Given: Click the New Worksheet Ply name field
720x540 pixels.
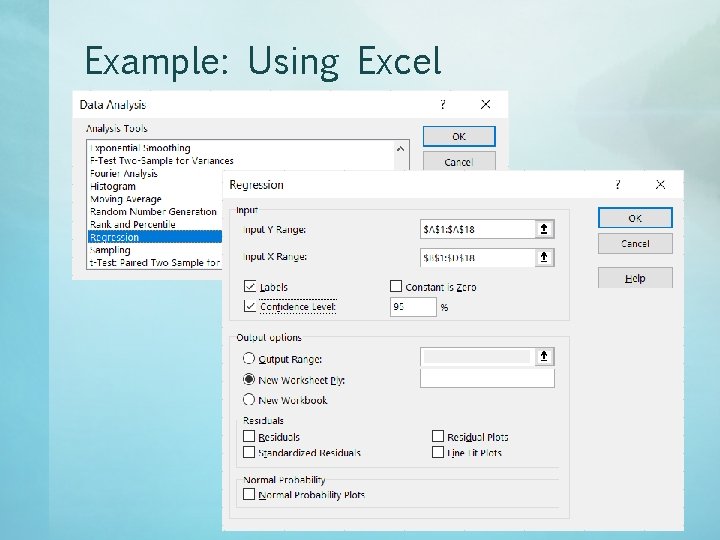Looking at the screenshot, I should click(x=487, y=379).
